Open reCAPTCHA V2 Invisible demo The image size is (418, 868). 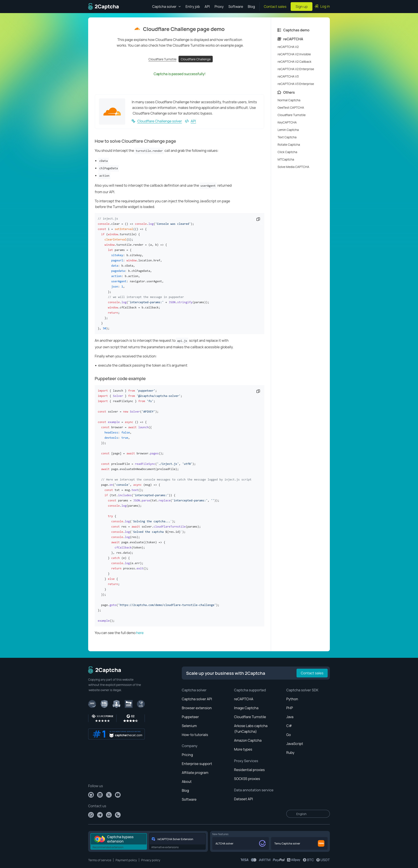click(x=294, y=54)
